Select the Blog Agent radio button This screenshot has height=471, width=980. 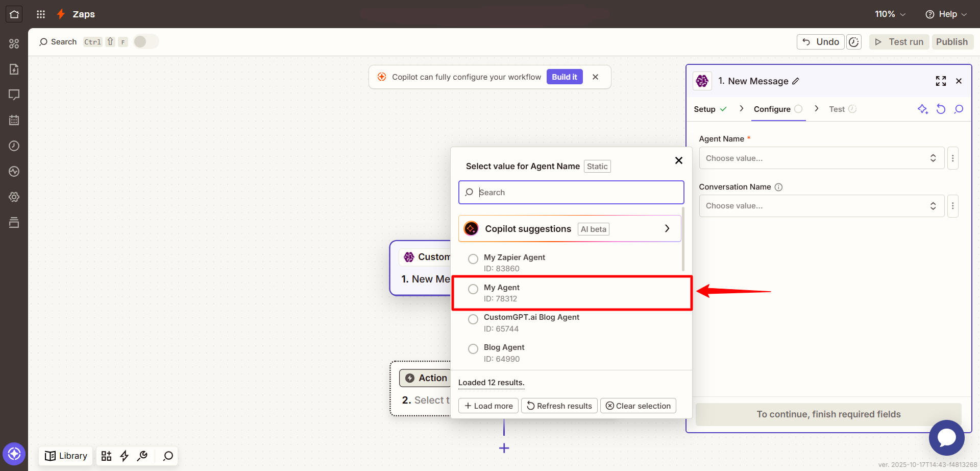tap(473, 348)
